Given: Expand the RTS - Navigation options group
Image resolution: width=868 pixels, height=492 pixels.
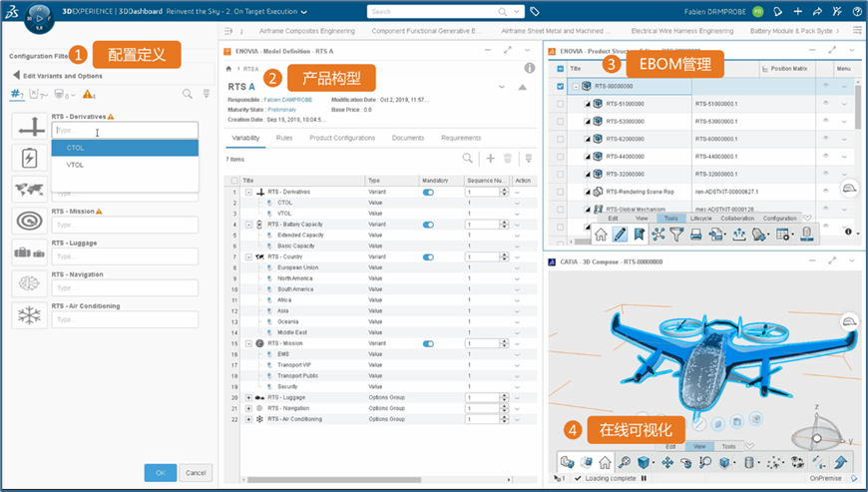Looking at the screenshot, I should (x=248, y=408).
